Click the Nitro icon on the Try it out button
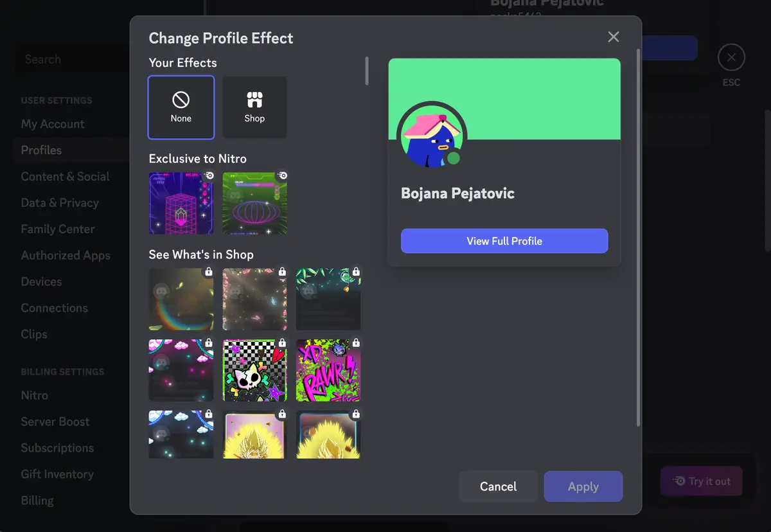The height and width of the screenshot is (532, 771). click(679, 481)
